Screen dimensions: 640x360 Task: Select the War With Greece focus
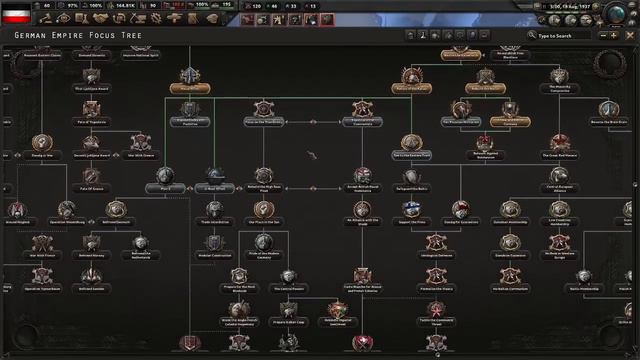(141, 147)
